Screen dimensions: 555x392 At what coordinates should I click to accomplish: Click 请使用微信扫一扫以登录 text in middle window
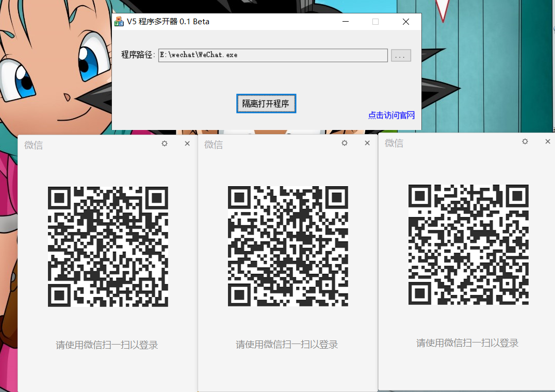point(287,344)
